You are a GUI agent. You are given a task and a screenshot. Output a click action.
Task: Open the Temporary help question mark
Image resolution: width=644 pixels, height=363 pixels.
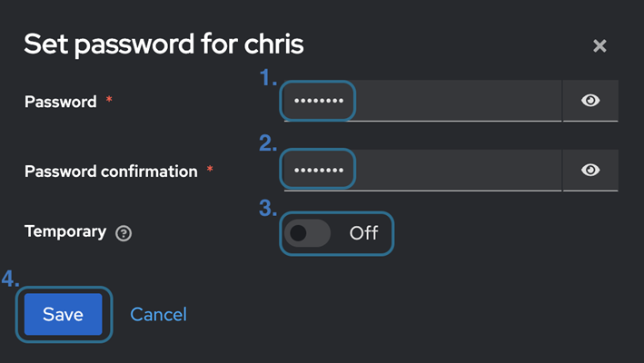(124, 233)
